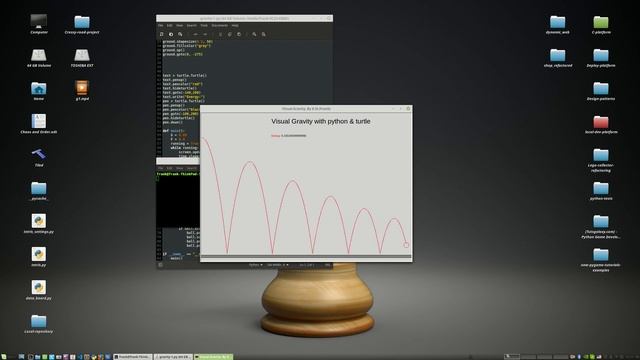The image size is (640, 360).
Task: Switch to the terminal window taskbar button
Action: tap(133, 357)
